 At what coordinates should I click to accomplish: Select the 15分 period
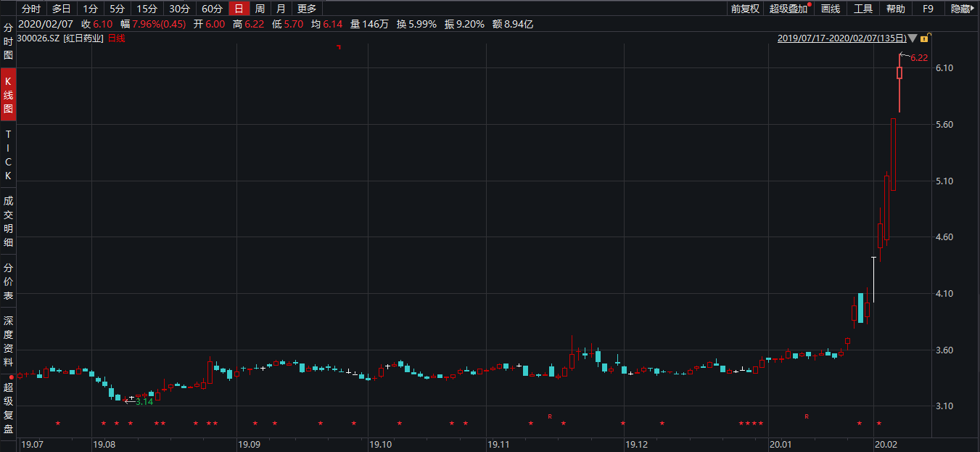point(147,9)
